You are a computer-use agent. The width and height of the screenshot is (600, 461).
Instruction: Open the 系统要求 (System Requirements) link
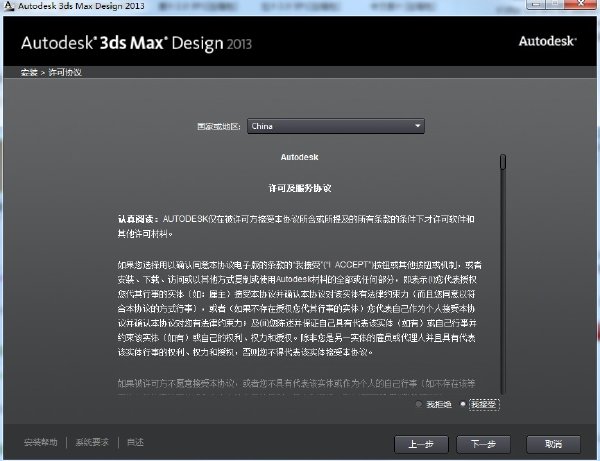(x=92, y=442)
